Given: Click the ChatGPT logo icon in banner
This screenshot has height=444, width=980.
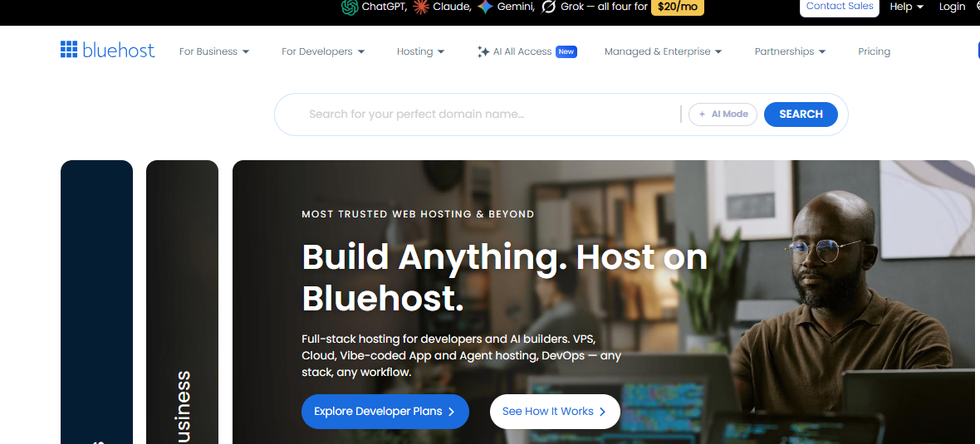Looking at the screenshot, I should (x=350, y=7).
